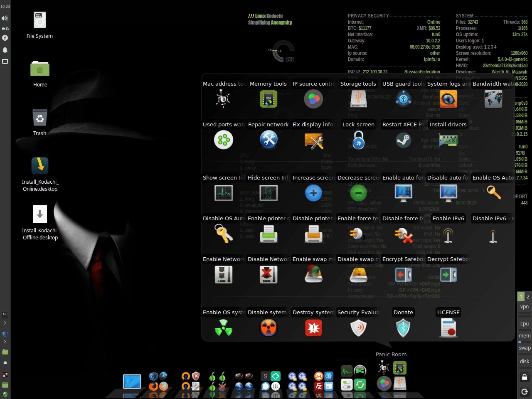The image size is (532, 399).
Task: Open the System logs eye icon
Action: click(x=448, y=99)
